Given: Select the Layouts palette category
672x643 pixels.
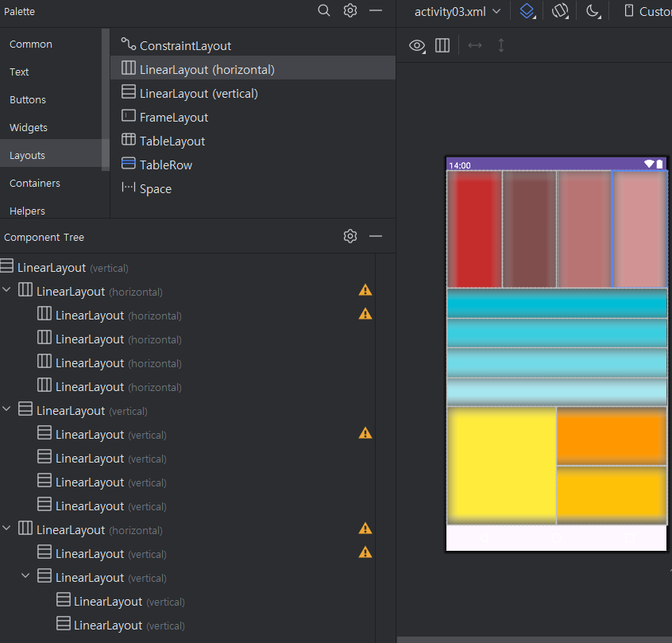Looking at the screenshot, I should 27,155.
